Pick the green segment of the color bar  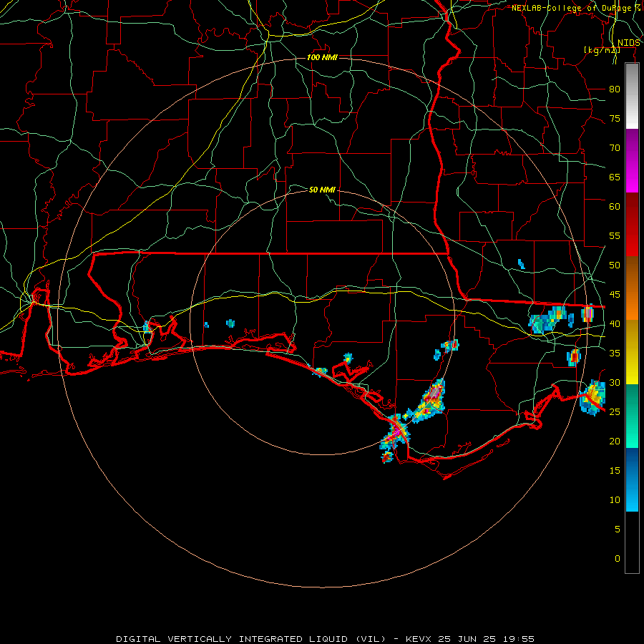pyautogui.click(x=632, y=416)
